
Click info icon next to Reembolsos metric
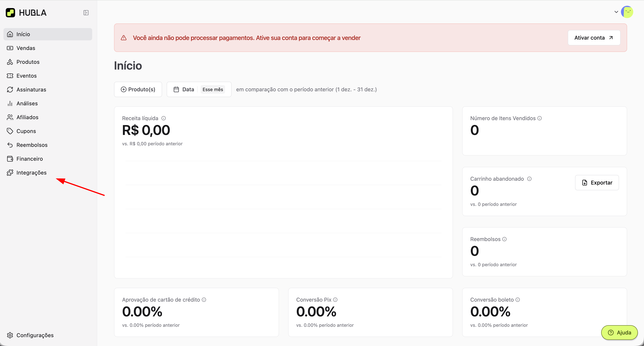click(504, 239)
